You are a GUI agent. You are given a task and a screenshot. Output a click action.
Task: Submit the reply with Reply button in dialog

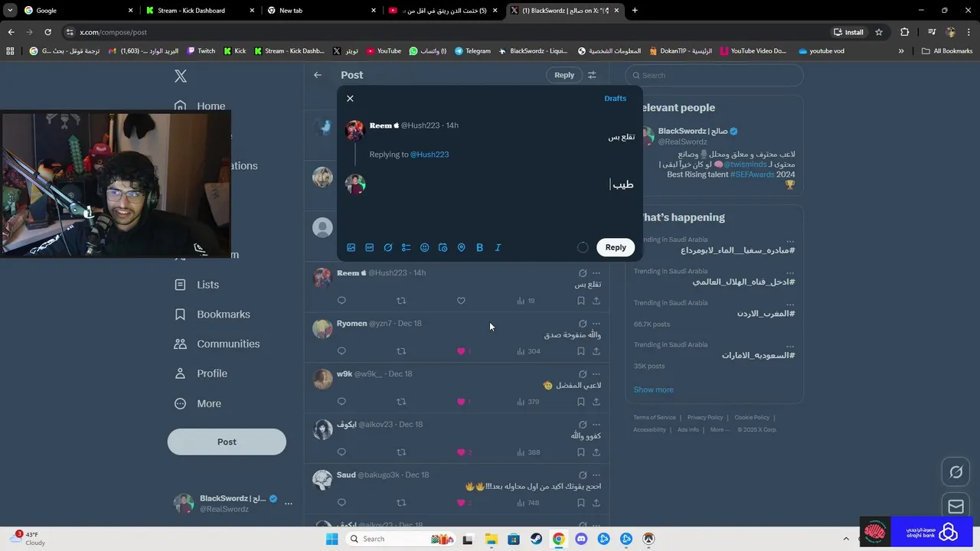coord(616,247)
